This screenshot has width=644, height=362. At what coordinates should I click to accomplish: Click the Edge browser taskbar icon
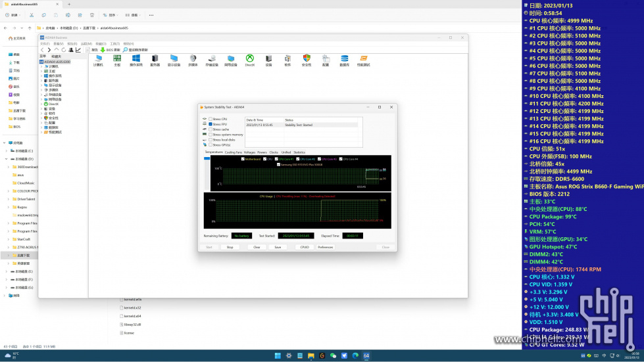click(x=355, y=355)
